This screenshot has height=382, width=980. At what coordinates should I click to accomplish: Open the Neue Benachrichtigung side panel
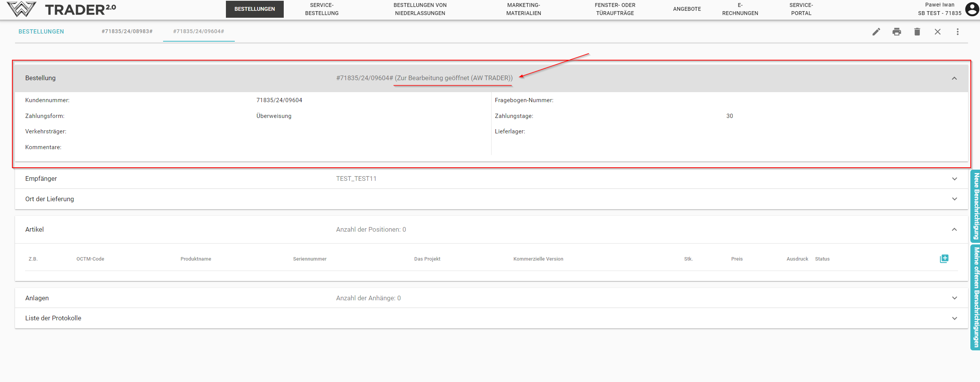(x=976, y=206)
